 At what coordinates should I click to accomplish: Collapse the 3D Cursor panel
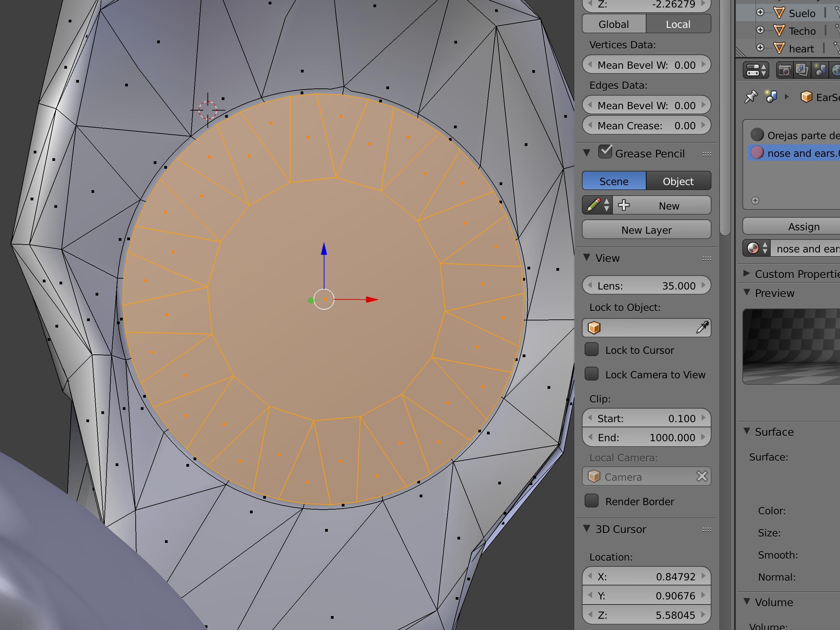(587, 529)
